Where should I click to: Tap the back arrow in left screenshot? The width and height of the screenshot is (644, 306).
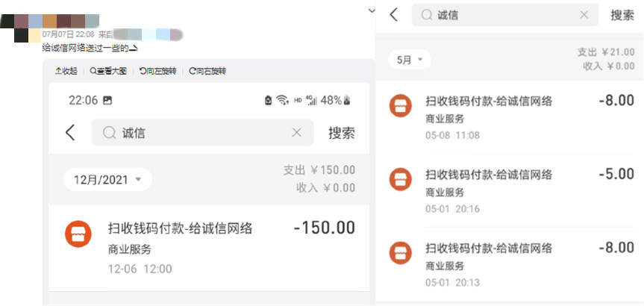(70, 133)
